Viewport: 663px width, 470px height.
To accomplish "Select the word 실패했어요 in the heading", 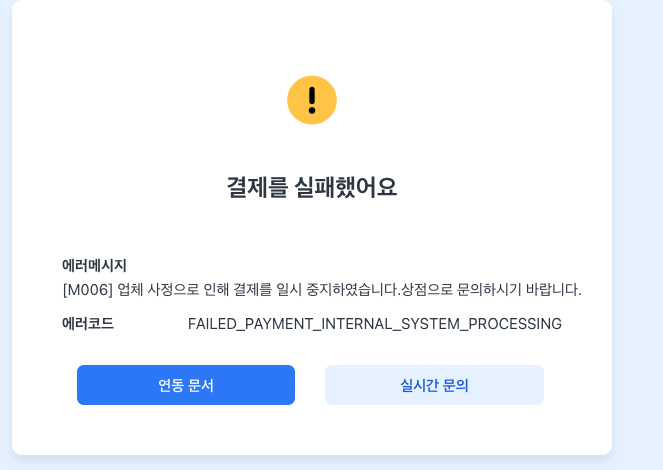I will click(345, 187).
